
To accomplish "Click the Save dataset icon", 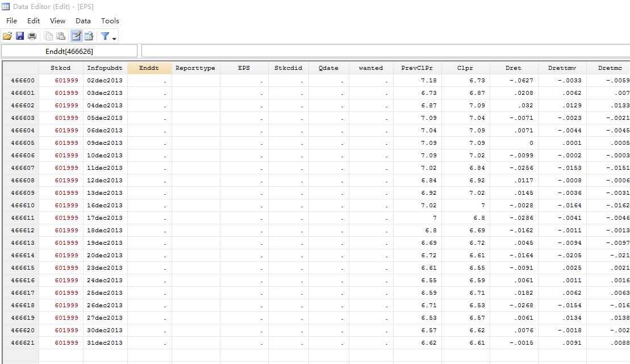I will pyautogui.click(x=20, y=36).
